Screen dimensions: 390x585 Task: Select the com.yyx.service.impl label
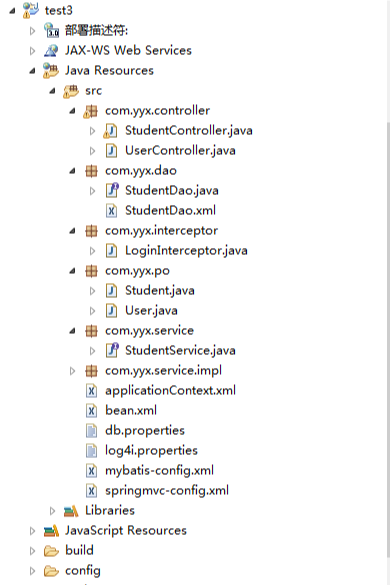click(163, 370)
